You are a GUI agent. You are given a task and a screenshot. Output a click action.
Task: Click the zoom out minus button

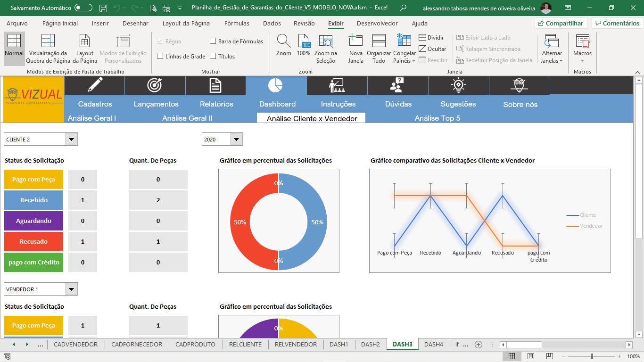pos(564,356)
